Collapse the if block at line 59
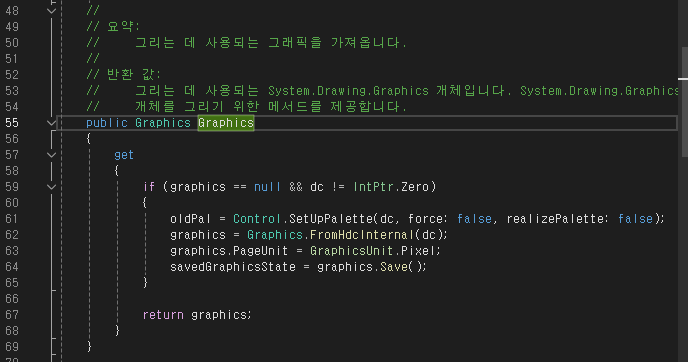This screenshot has width=688, height=362. click(x=51, y=187)
